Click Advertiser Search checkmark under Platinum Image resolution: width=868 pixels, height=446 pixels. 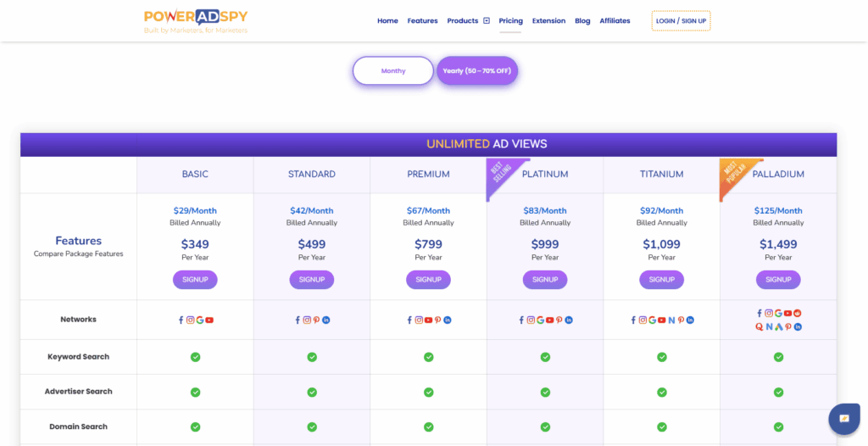point(545,392)
